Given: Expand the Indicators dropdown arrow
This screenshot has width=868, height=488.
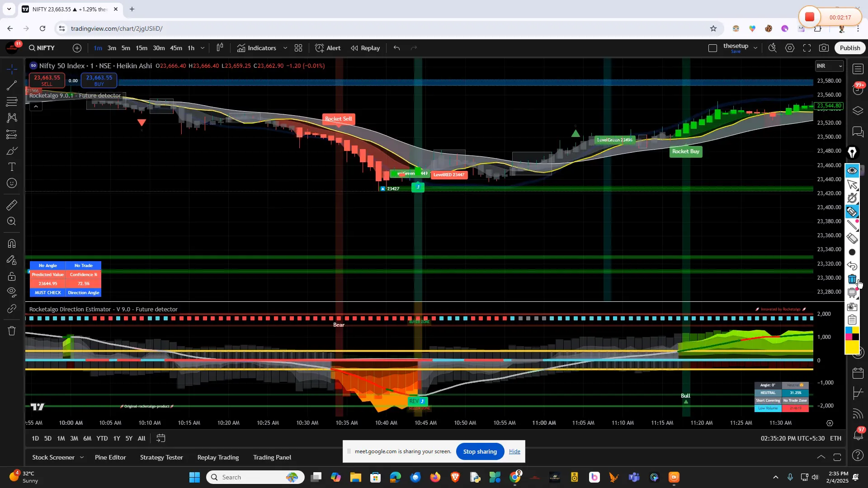Looking at the screenshot, I should click(x=285, y=48).
